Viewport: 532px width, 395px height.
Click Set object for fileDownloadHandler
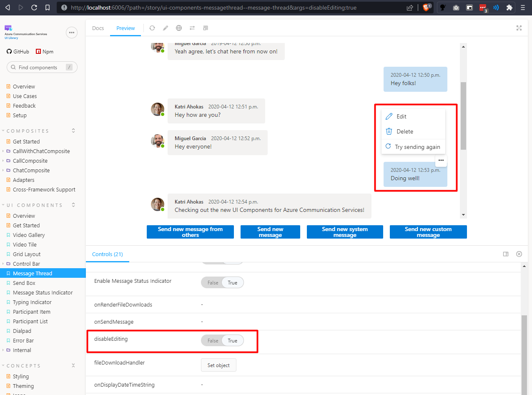[x=218, y=365]
